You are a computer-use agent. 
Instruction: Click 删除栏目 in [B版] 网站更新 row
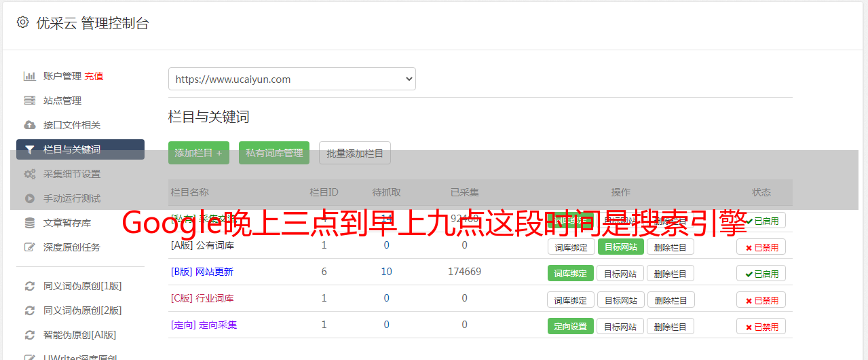(x=671, y=273)
